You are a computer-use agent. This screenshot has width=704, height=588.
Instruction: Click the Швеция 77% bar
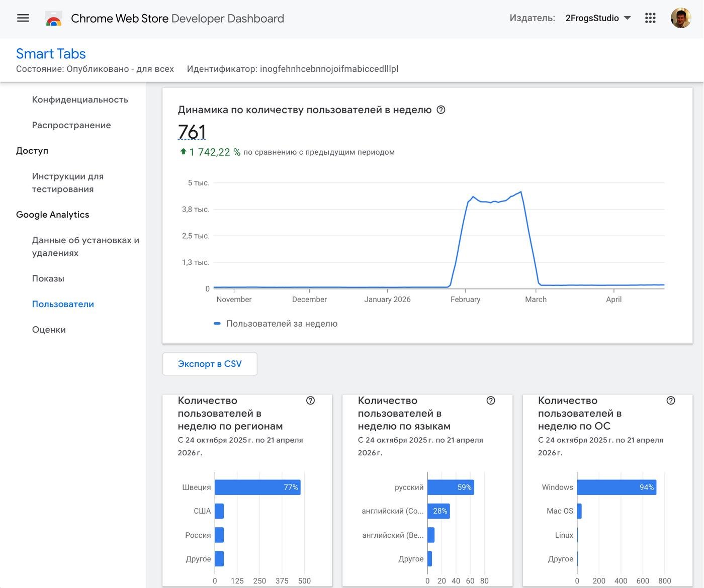257,487
